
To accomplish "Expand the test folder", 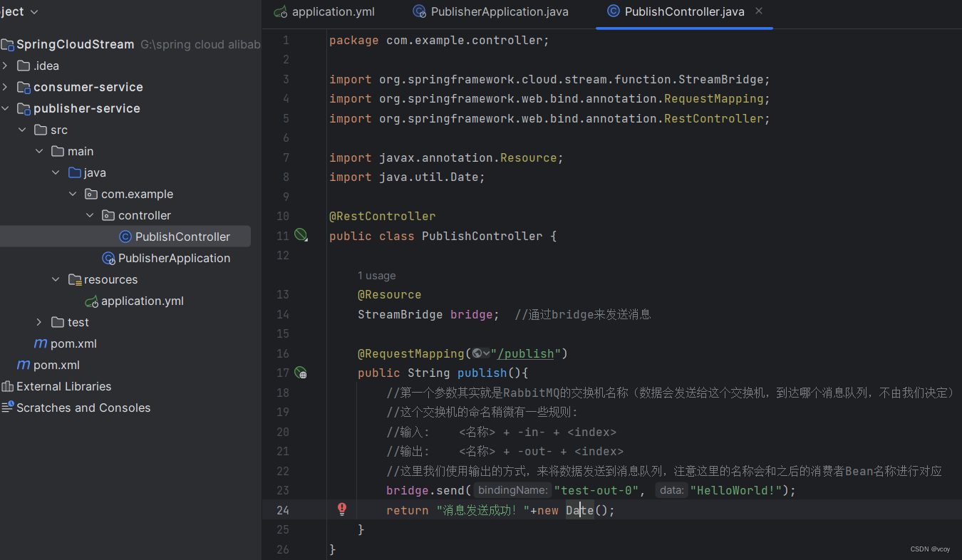I will pos(39,322).
